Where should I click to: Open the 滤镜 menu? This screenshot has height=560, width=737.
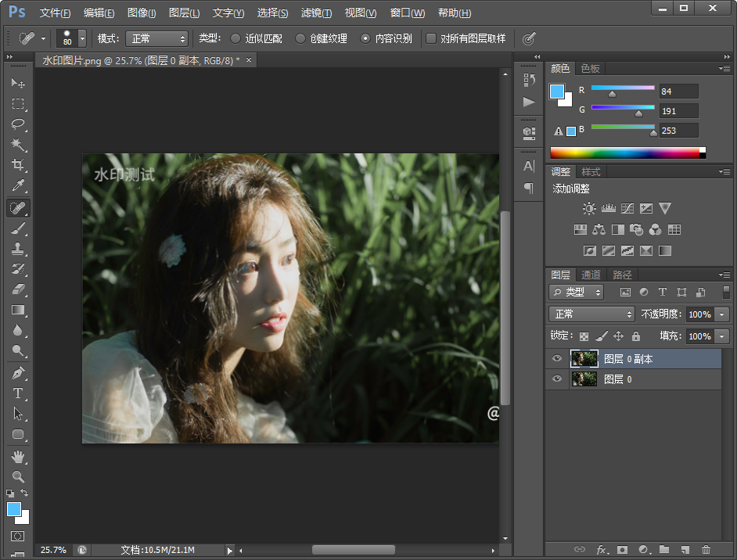point(316,13)
